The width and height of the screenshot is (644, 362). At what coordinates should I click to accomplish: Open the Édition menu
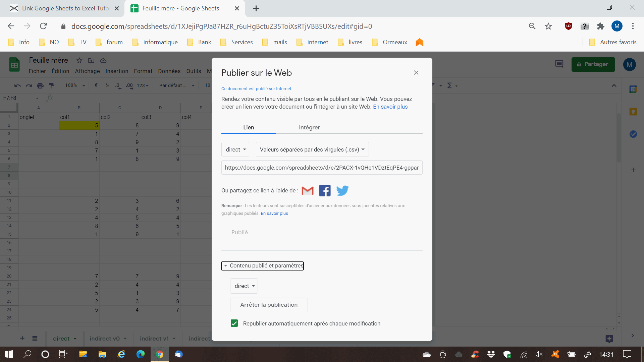pos(60,71)
